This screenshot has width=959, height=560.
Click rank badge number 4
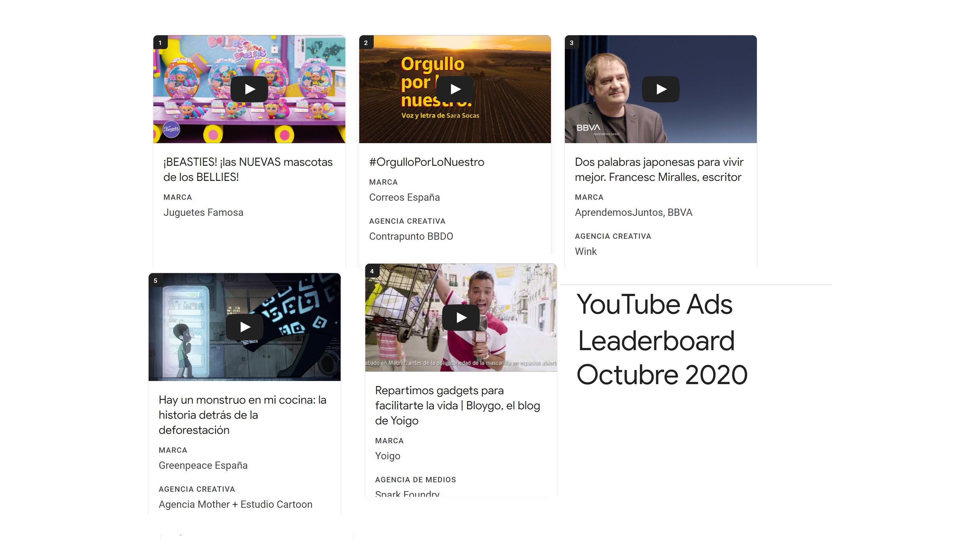[372, 271]
